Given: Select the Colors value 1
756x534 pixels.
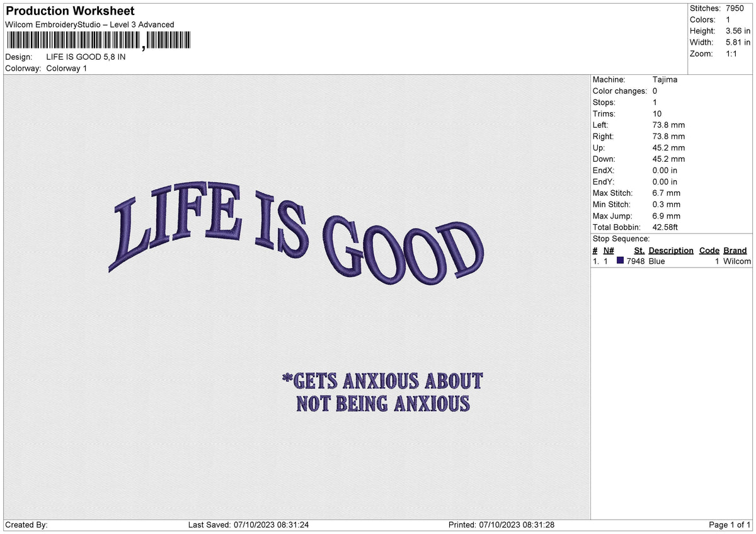Looking at the screenshot, I should coord(728,20).
